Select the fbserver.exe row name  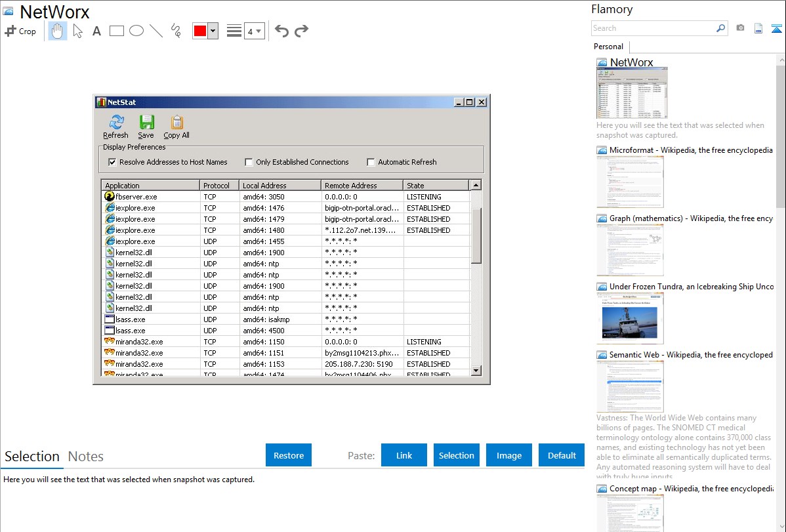click(136, 197)
